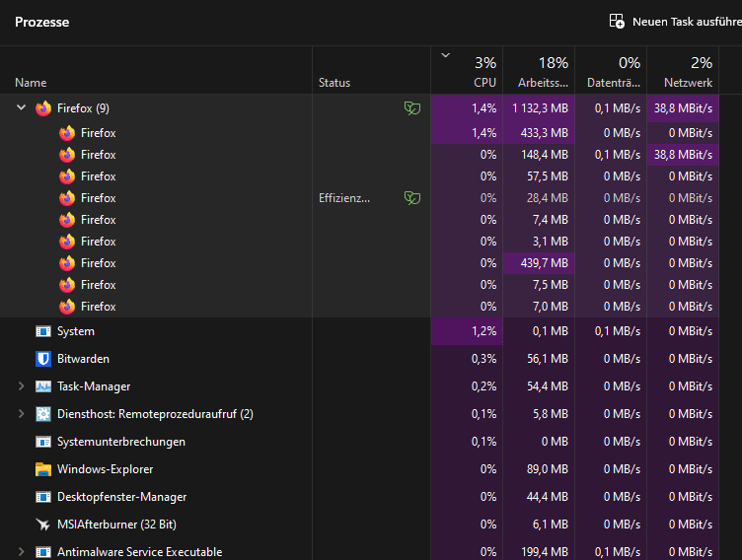Click the sort chevron above CPU column
This screenshot has height=560, width=742.
pyautogui.click(x=445, y=55)
